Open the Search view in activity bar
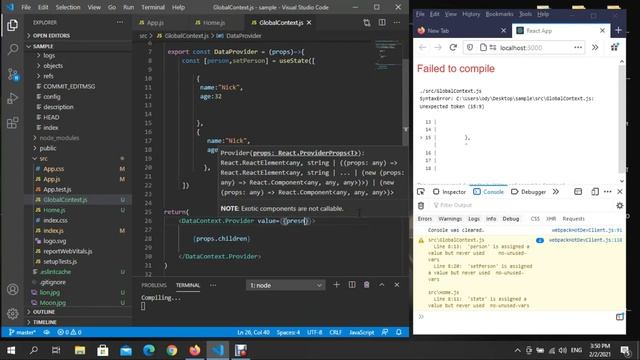This screenshot has width=640, height=360. [x=13, y=49]
